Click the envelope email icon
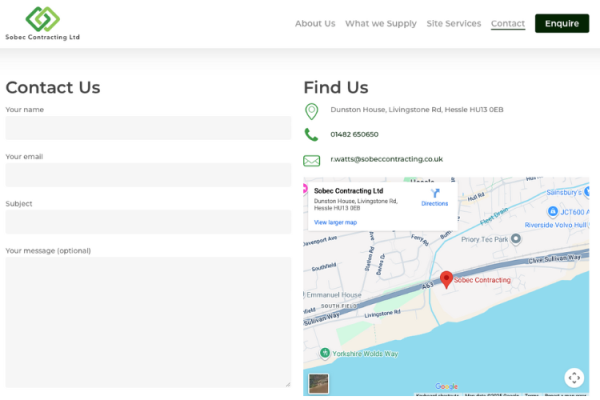 tap(311, 160)
